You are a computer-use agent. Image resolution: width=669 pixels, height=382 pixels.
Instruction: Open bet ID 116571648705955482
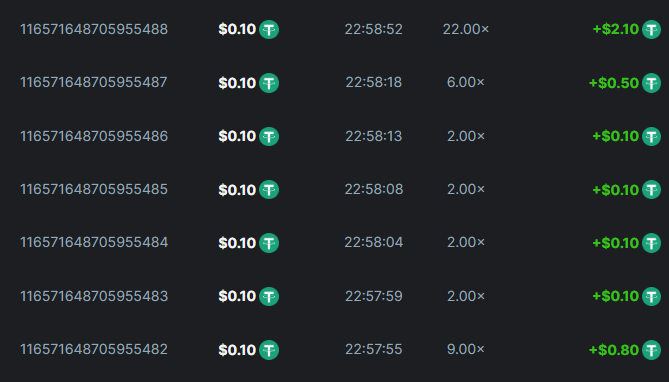pyautogui.click(x=94, y=349)
